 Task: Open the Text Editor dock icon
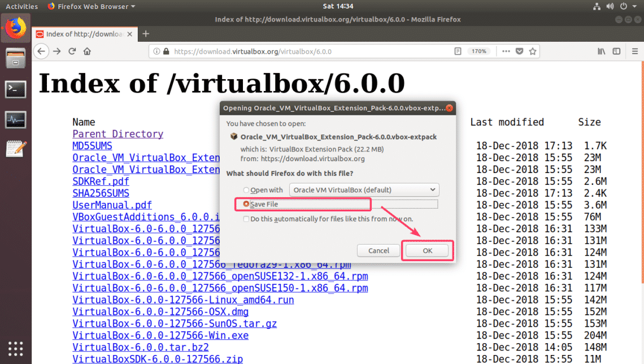(16, 149)
